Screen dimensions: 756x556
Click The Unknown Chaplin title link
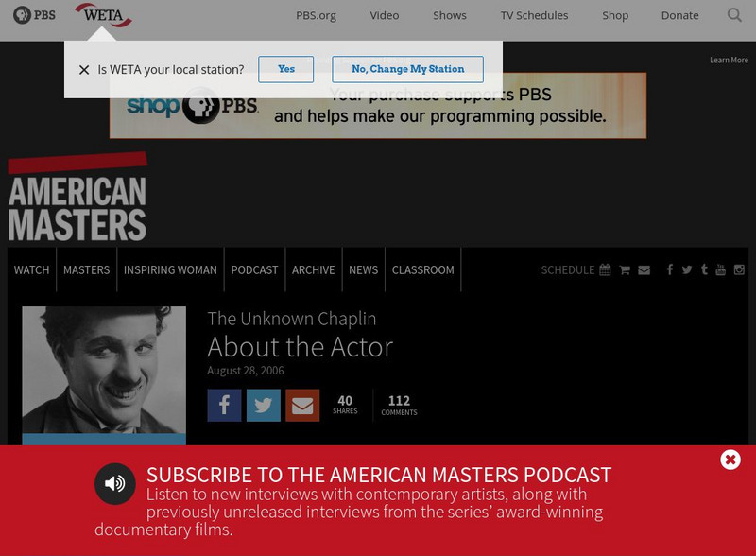(x=292, y=319)
